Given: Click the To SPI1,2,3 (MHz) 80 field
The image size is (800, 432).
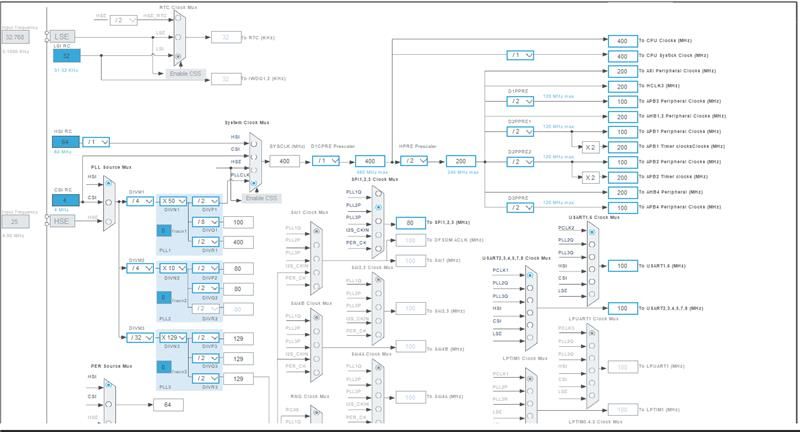Looking at the screenshot, I should click(411, 223).
